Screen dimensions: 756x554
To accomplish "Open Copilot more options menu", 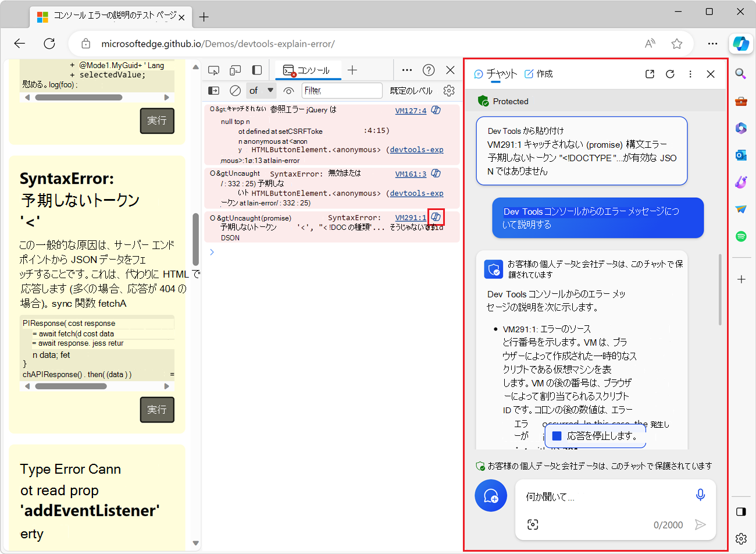I will pyautogui.click(x=690, y=74).
